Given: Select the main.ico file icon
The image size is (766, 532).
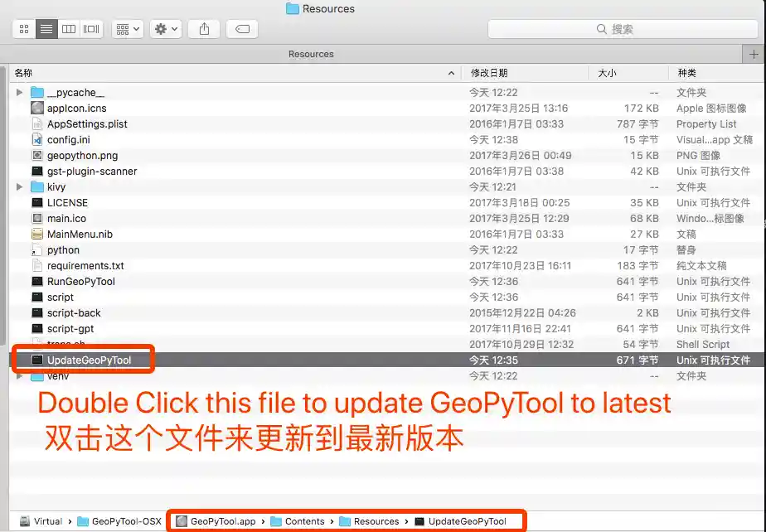Looking at the screenshot, I should coord(37,219).
